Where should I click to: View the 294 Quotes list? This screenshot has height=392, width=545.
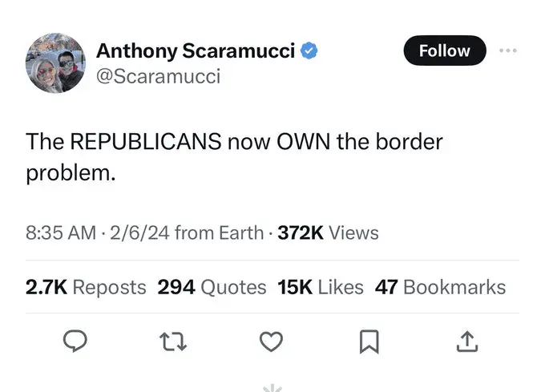(x=212, y=287)
